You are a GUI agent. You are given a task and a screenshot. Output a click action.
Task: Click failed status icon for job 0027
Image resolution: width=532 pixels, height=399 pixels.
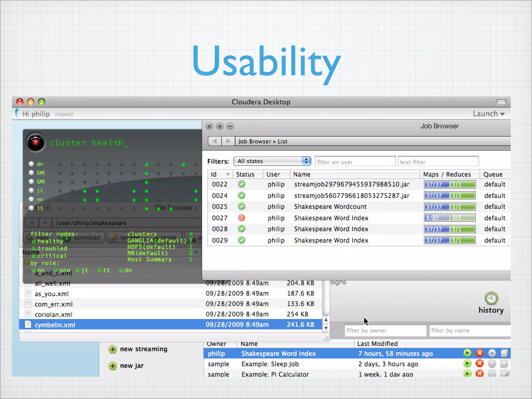pyautogui.click(x=242, y=218)
